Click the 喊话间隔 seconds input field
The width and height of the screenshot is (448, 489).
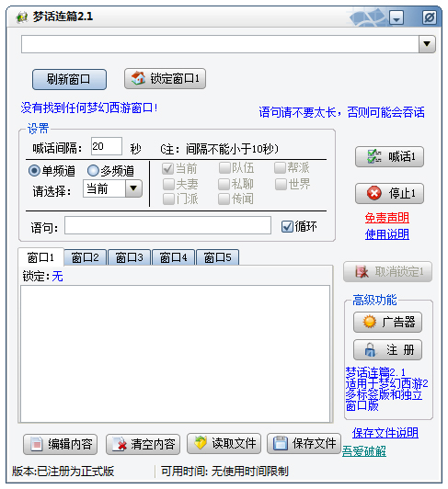(107, 146)
